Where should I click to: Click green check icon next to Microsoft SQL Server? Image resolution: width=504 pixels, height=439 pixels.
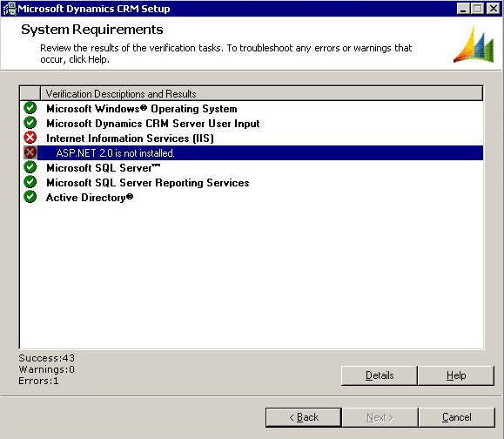(x=30, y=167)
